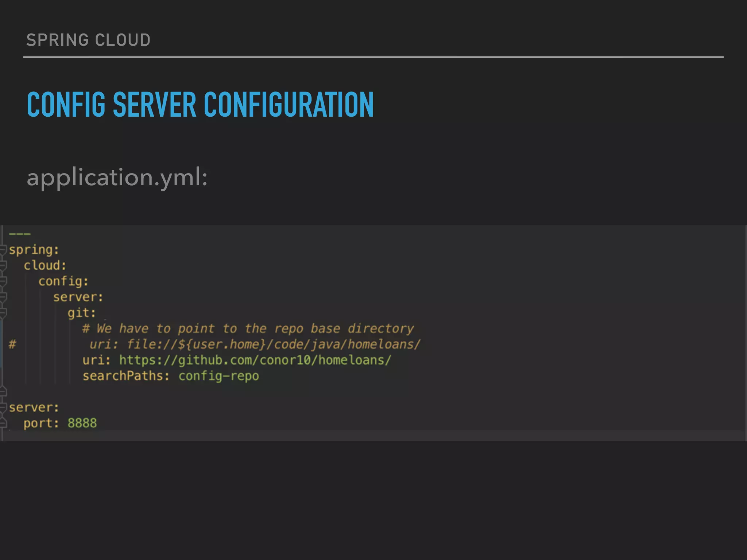Click the 'SPRING CLOUD' header text
This screenshot has height=560, width=747.
[88, 40]
